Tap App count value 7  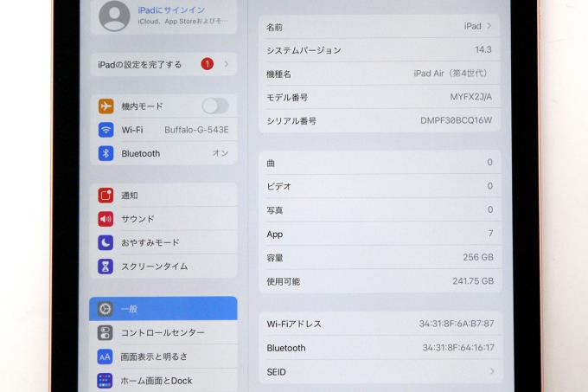coord(490,234)
